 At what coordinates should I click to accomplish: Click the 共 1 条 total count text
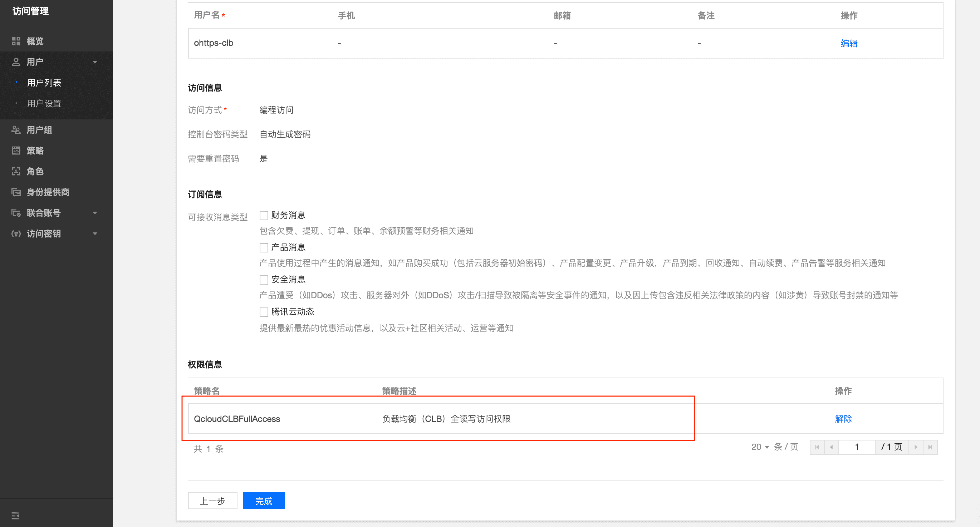[x=209, y=449]
